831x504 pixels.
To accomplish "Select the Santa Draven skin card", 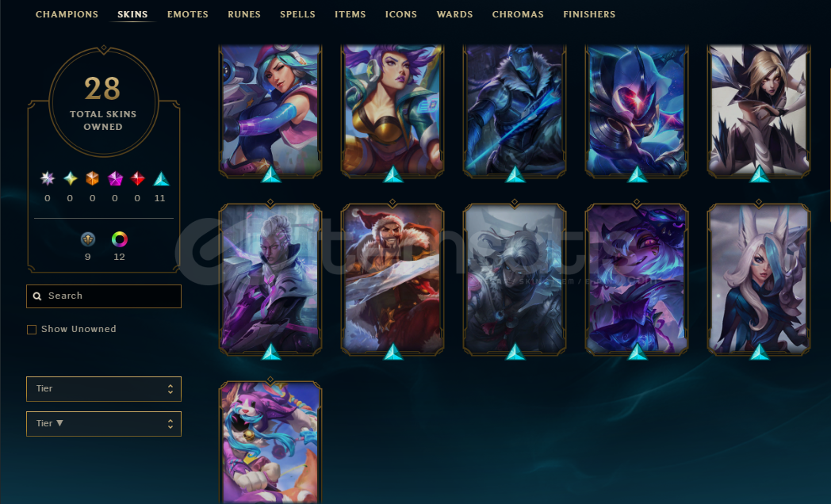I will tap(393, 280).
